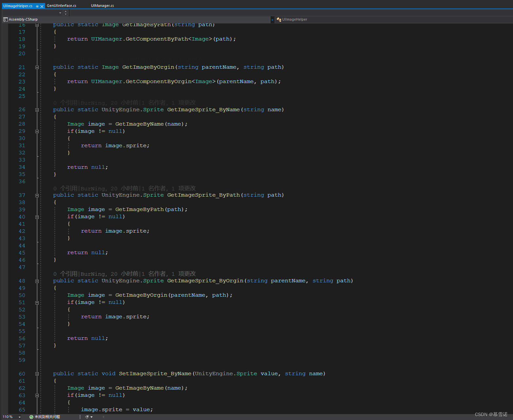Collapse the GetImageSprite_ByOrgin method at line 48

37,281
